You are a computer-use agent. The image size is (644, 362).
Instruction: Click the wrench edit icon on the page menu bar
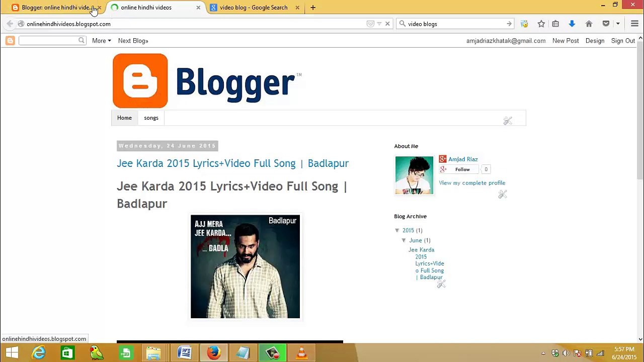[508, 121]
